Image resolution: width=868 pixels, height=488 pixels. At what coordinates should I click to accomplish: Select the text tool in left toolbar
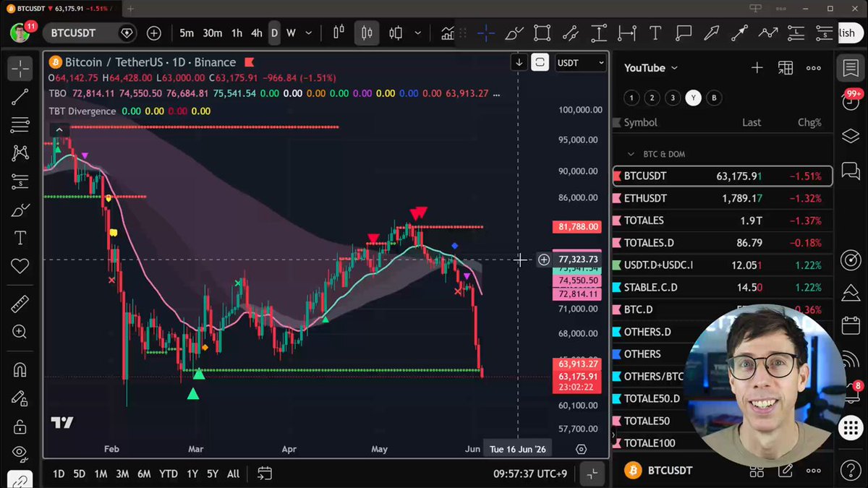tap(20, 238)
